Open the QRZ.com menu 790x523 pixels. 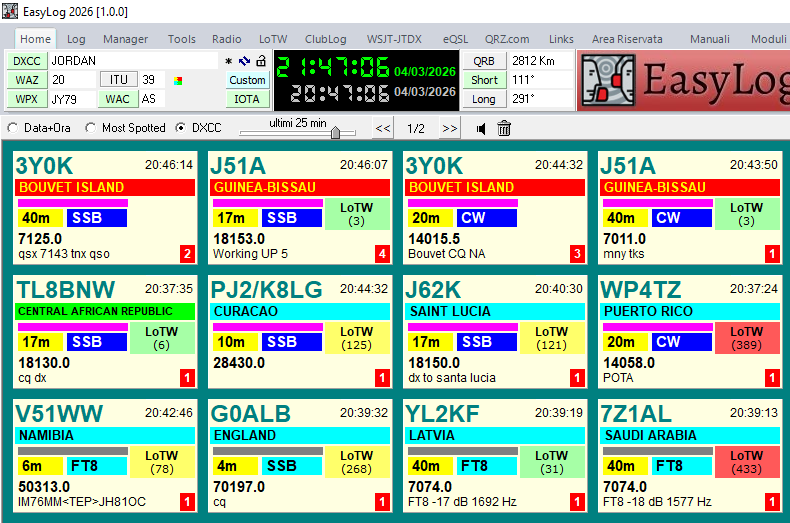click(x=507, y=39)
